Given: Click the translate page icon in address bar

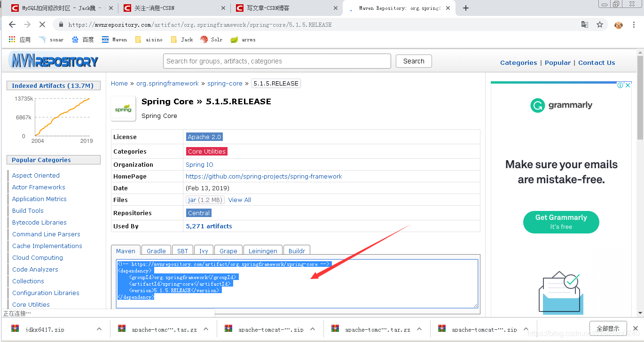Looking at the screenshot, I should tap(585, 24).
